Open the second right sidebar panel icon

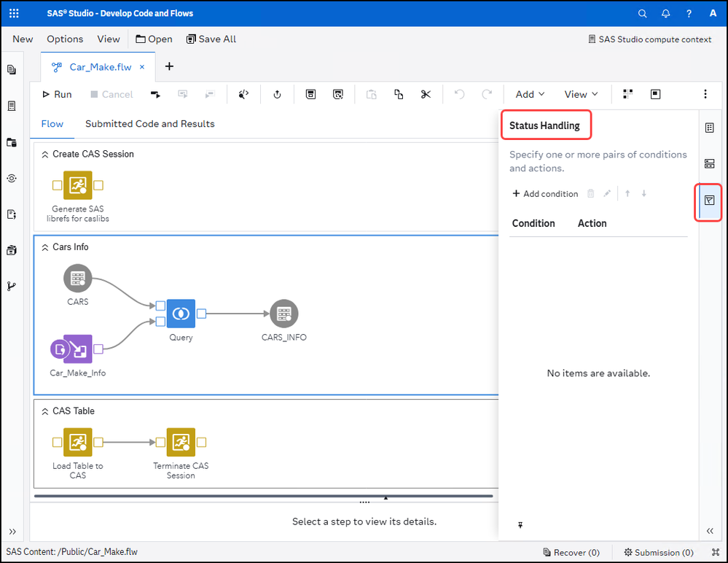(710, 163)
